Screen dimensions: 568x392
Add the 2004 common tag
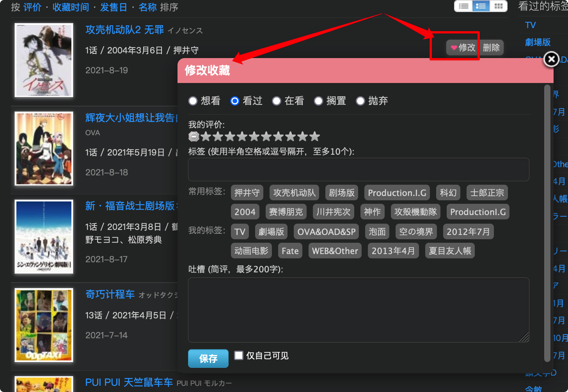click(245, 212)
